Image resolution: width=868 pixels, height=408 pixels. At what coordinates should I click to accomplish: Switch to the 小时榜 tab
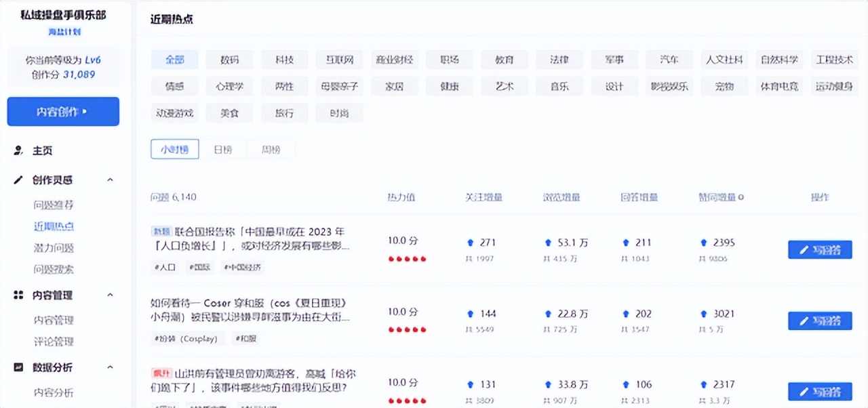[175, 150]
